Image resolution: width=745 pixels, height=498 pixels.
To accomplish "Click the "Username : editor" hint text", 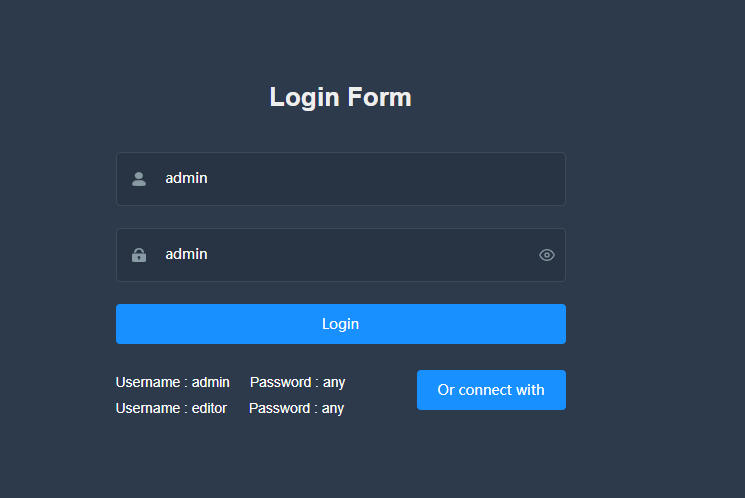I will pos(171,408).
